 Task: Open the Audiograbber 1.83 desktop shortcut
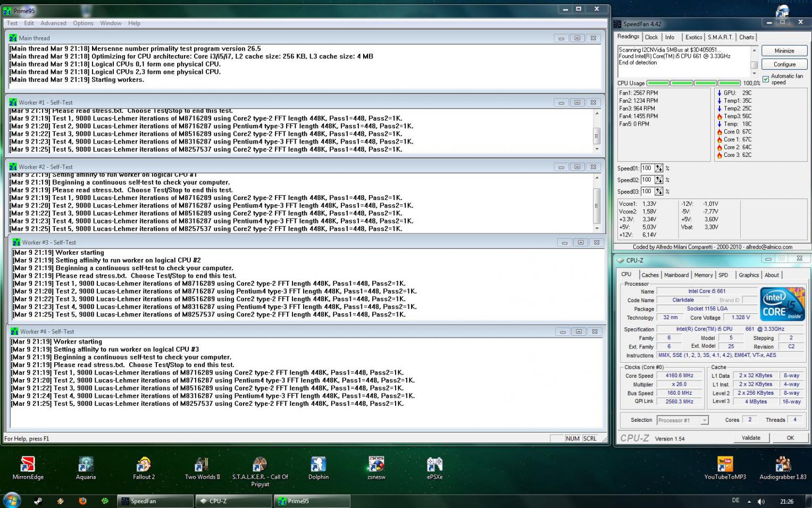[783, 468]
